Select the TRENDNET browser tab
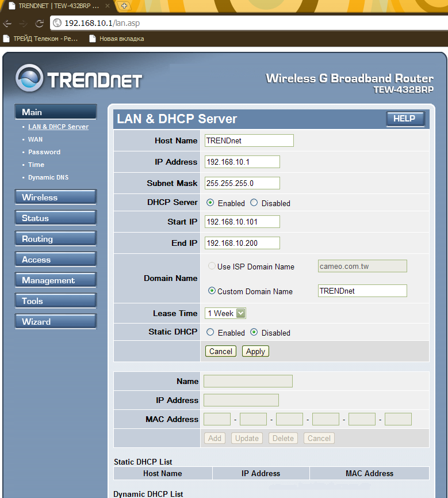Screen dimensions: 448x498 59,6
